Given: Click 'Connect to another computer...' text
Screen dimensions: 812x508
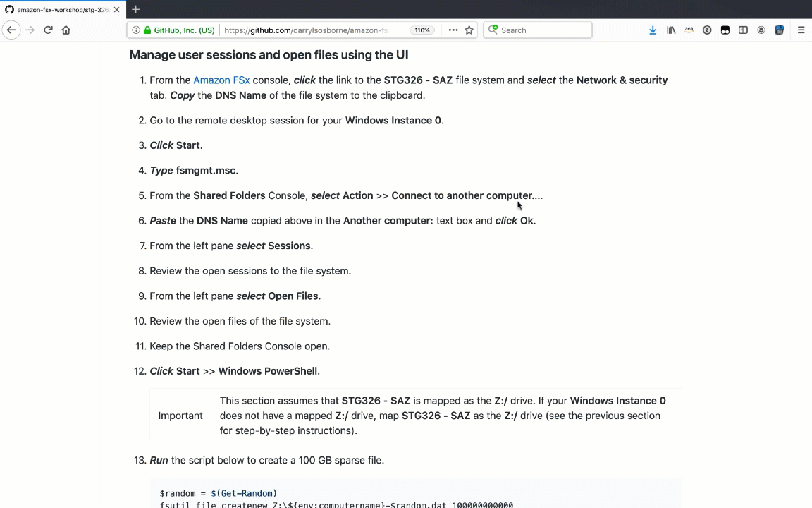Looking at the screenshot, I should (467, 195).
